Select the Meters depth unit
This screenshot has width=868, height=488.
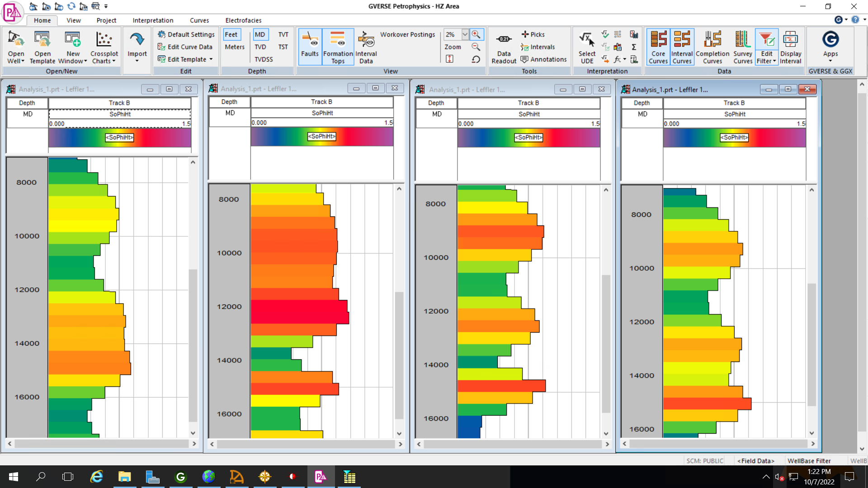(x=235, y=47)
